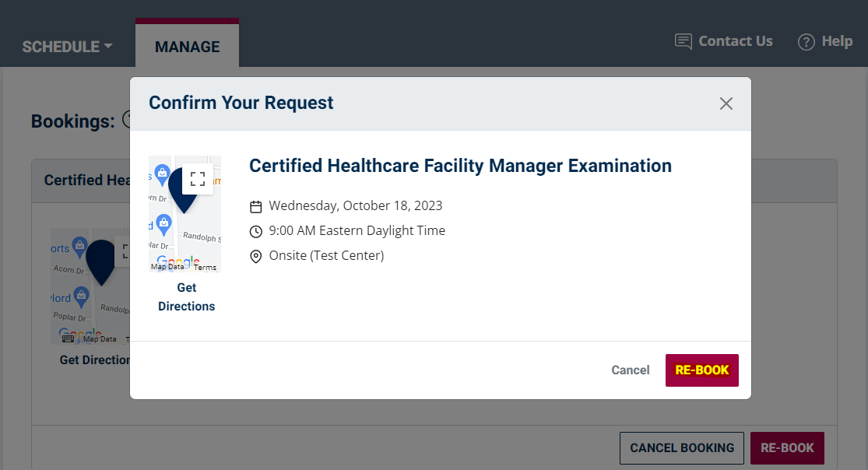This screenshot has width=868, height=470.
Task: Click the calendar icon beside the date
Action: [256, 207]
